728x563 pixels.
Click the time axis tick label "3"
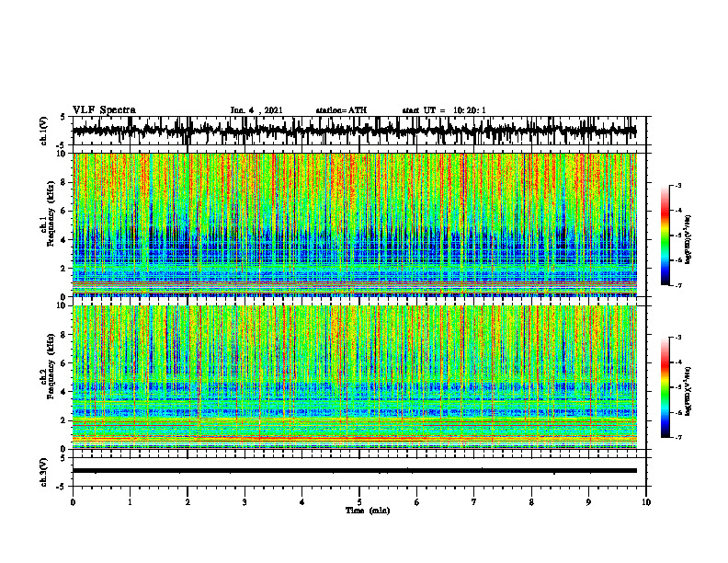pos(245,502)
